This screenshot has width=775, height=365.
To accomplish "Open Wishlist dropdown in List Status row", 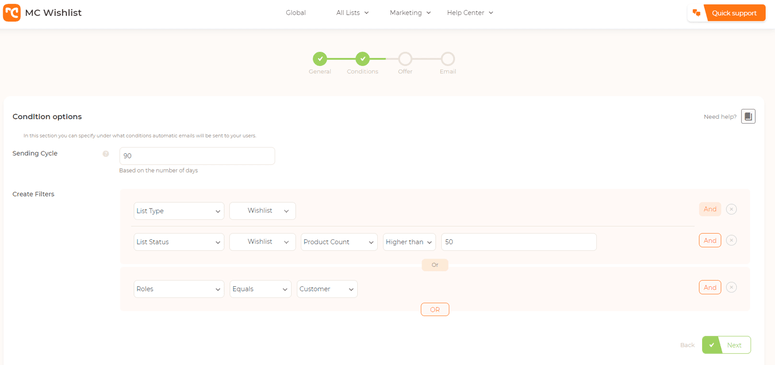I will click(262, 242).
